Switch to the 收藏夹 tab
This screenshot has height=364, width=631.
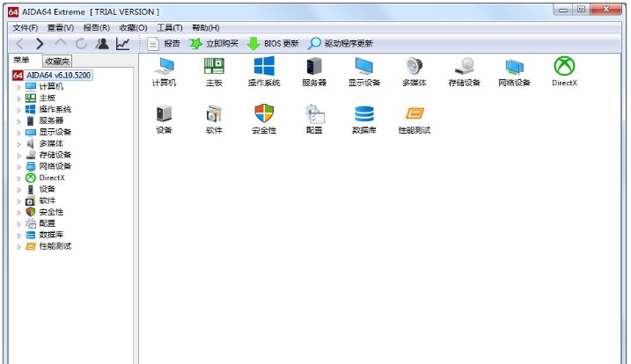[x=57, y=62]
